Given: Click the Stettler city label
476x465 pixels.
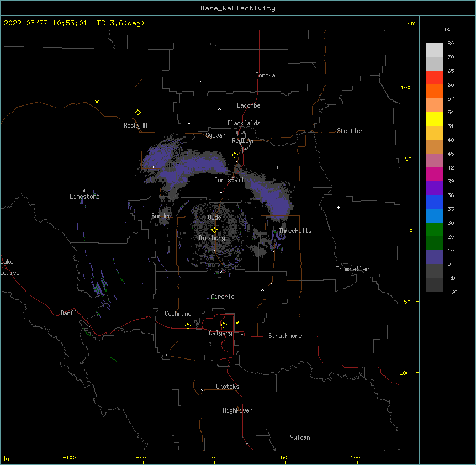Looking at the screenshot, I should 350,131.
